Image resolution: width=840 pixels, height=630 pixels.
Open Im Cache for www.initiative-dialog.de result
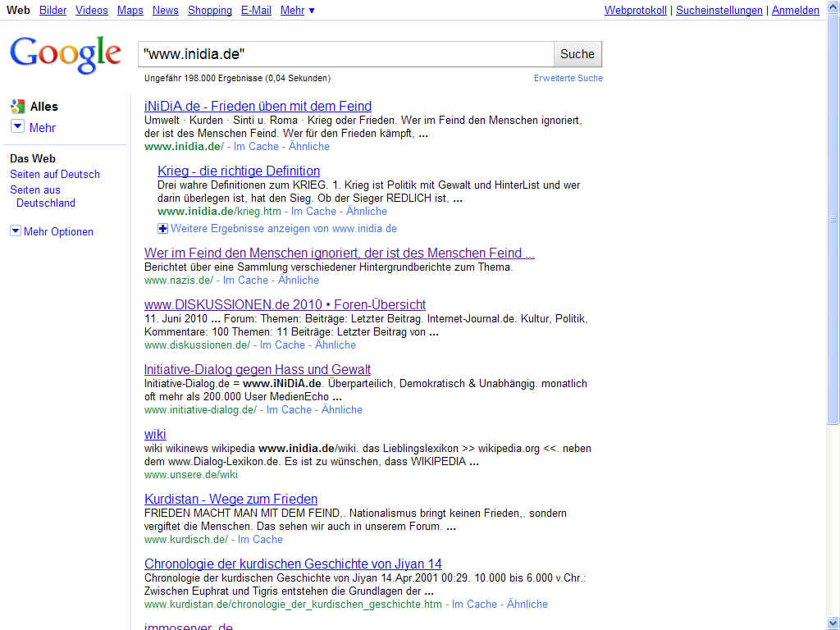[x=289, y=410]
